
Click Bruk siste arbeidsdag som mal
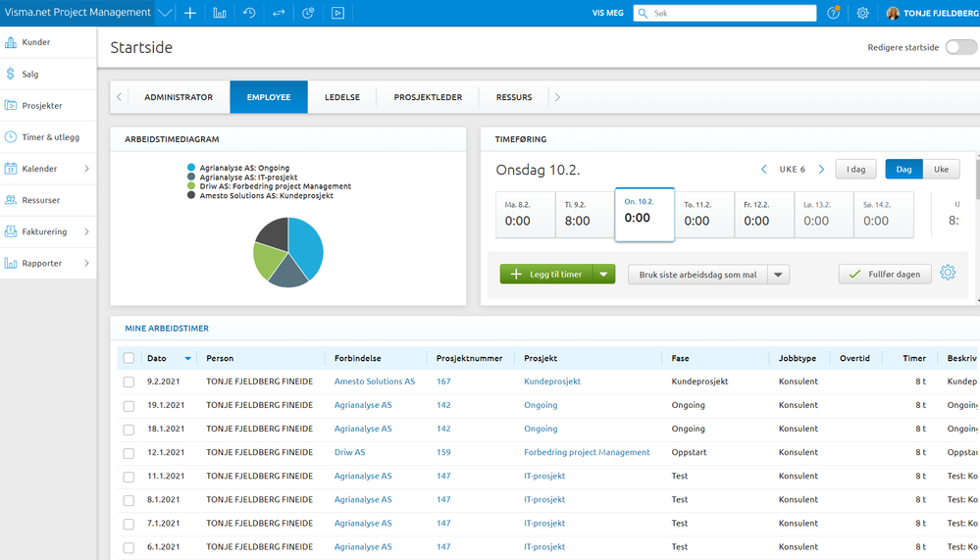click(x=697, y=275)
